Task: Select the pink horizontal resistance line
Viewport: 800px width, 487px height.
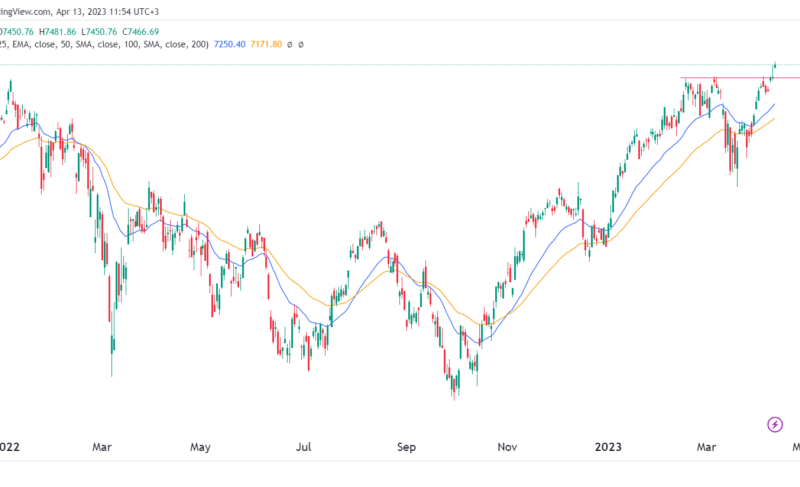Action: pyautogui.click(x=740, y=78)
